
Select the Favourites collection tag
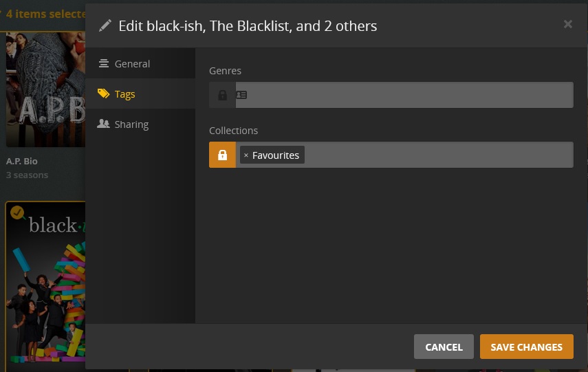point(276,155)
